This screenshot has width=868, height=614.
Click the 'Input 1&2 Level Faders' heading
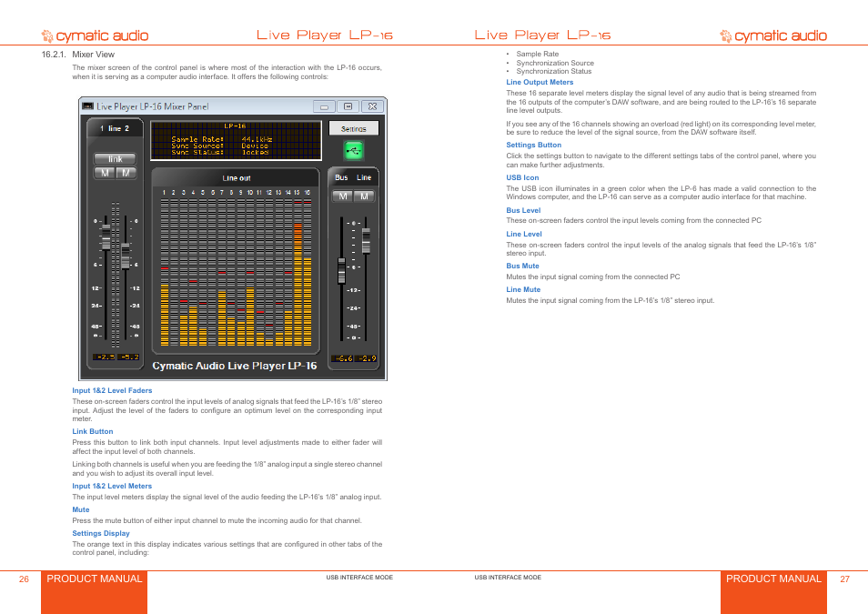pos(112,390)
